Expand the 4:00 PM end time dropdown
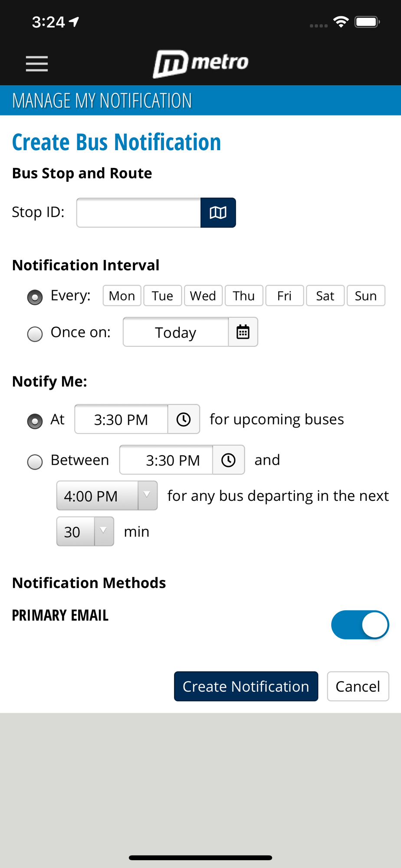Image resolution: width=401 pixels, height=868 pixels. point(107,496)
